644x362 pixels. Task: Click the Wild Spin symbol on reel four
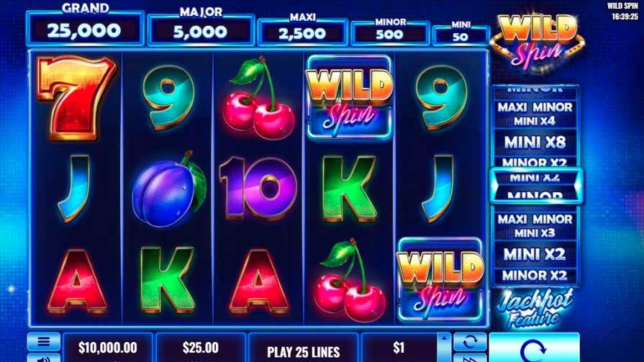(349, 97)
